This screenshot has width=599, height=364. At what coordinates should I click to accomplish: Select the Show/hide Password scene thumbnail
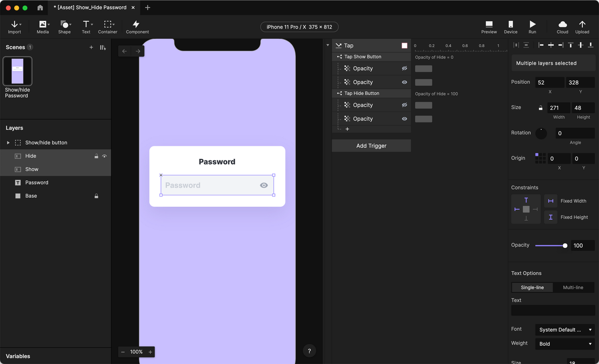pos(18,71)
